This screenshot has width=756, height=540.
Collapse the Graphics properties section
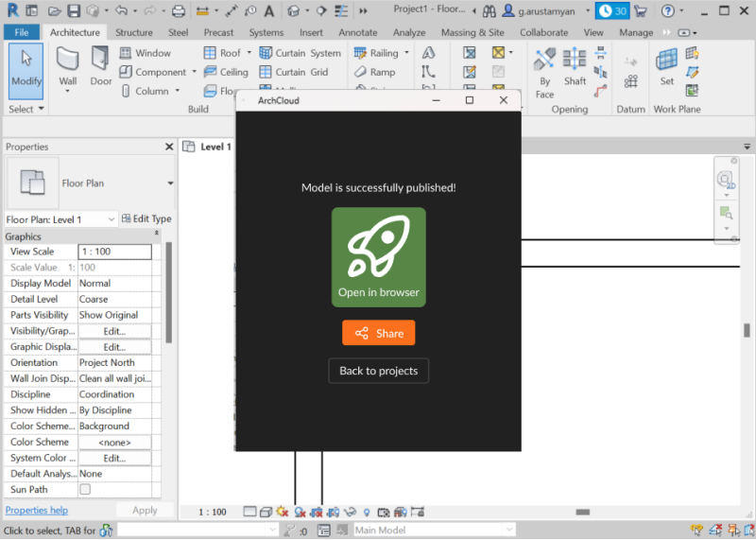pos(156,235)
